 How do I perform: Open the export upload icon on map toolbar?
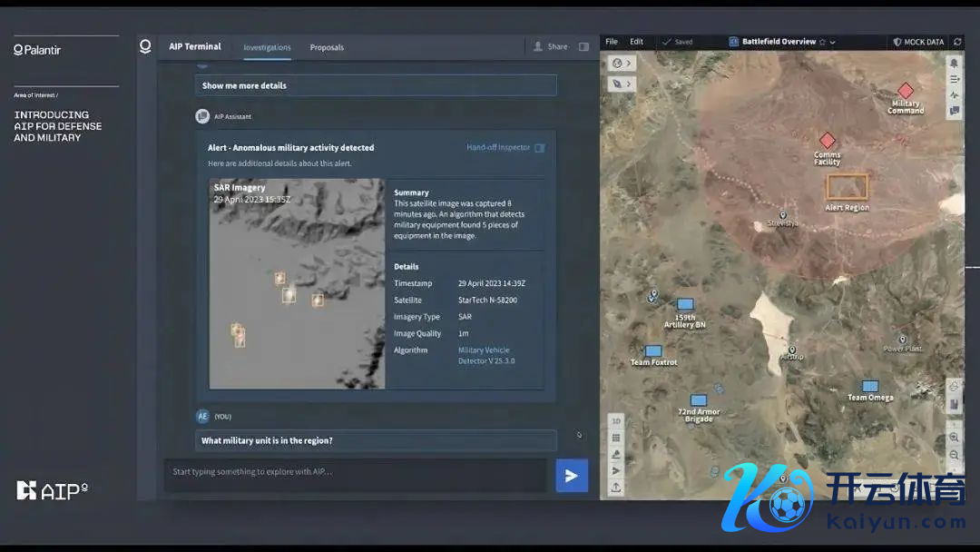[x=617, y=488]
